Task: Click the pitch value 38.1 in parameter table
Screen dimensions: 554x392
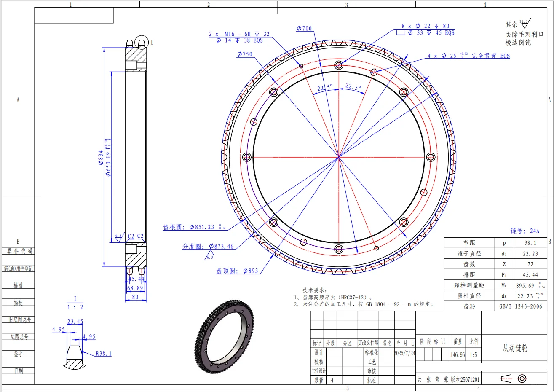Action: (x=530, y=243)
